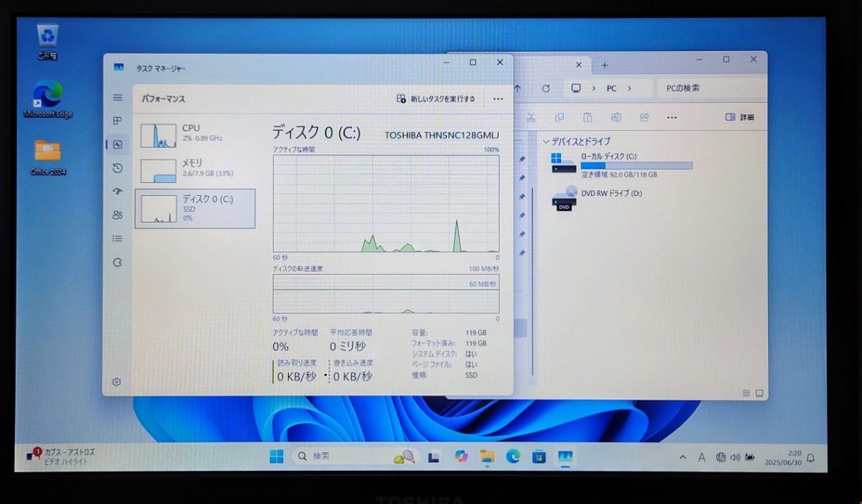Collapse the デバイスとドライブ section
The image size is (862, 504).
tap(547, 141)
